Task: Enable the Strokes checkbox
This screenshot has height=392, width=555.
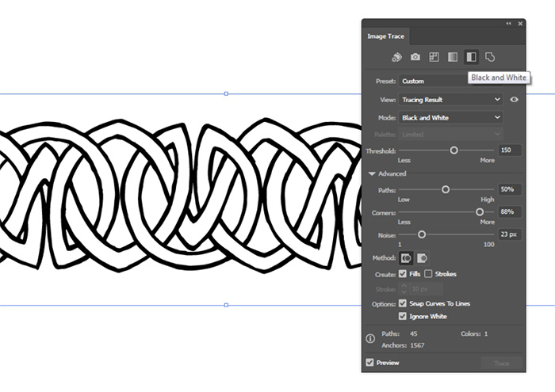Action: pyautogui.click(x=428, y=274)
